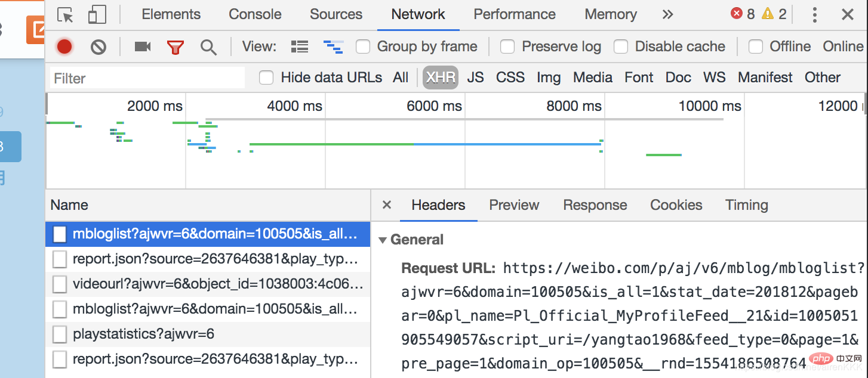Expand more DevTools tabs chevron

tap(667, 15)
